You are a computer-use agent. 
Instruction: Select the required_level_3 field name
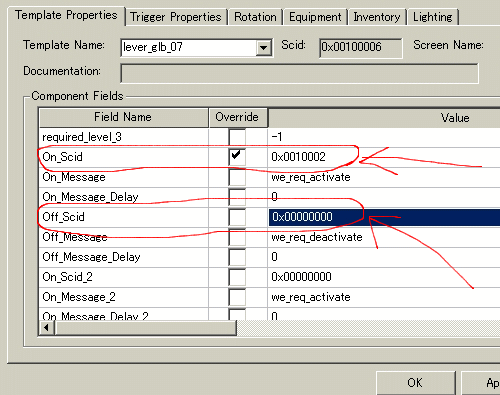tap(82, 137)
